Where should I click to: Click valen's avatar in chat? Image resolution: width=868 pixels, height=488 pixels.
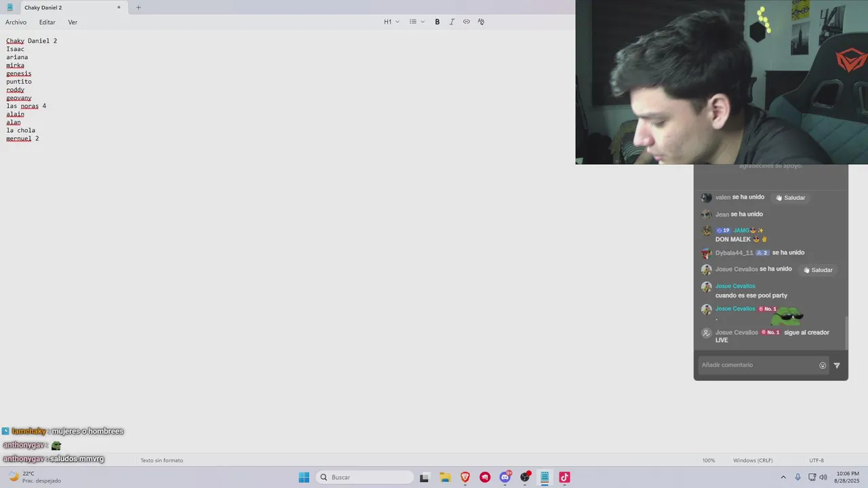click(706, 198)
